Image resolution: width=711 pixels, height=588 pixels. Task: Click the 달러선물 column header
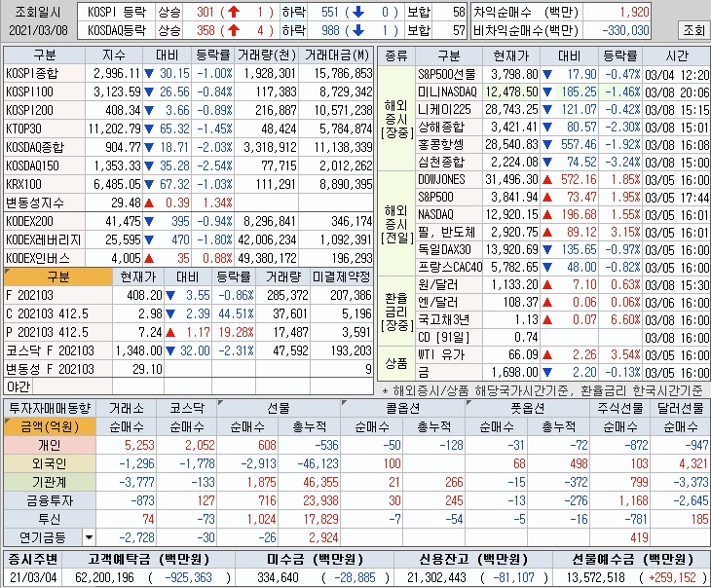681,409
